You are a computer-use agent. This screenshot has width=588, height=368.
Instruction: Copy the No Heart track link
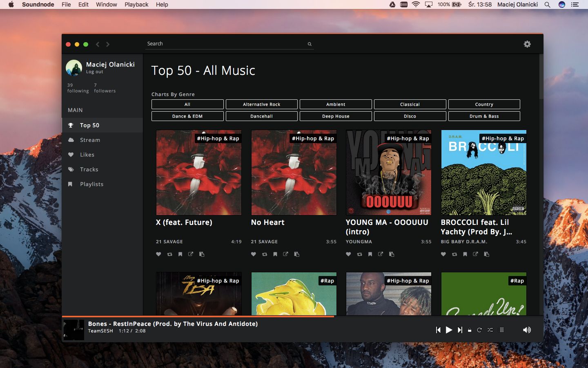tap(297, 254)
